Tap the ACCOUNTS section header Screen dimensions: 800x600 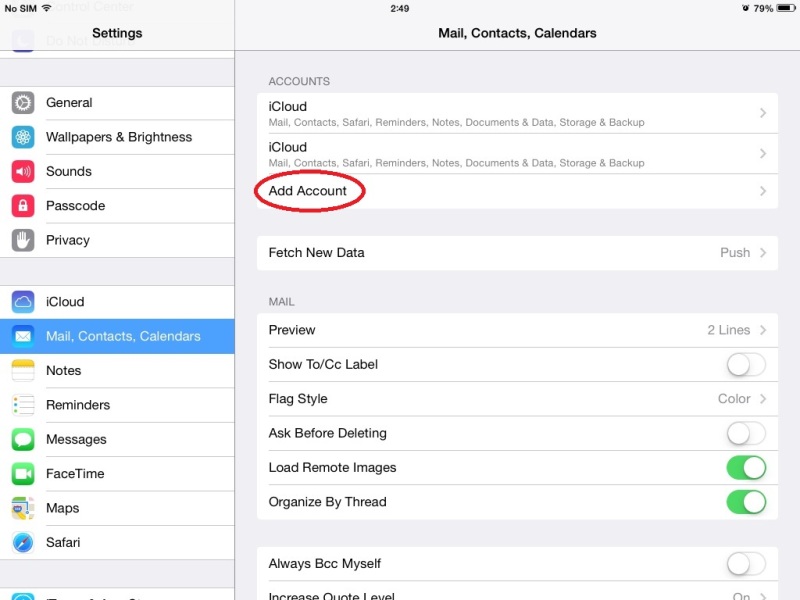tap(299, 82)
